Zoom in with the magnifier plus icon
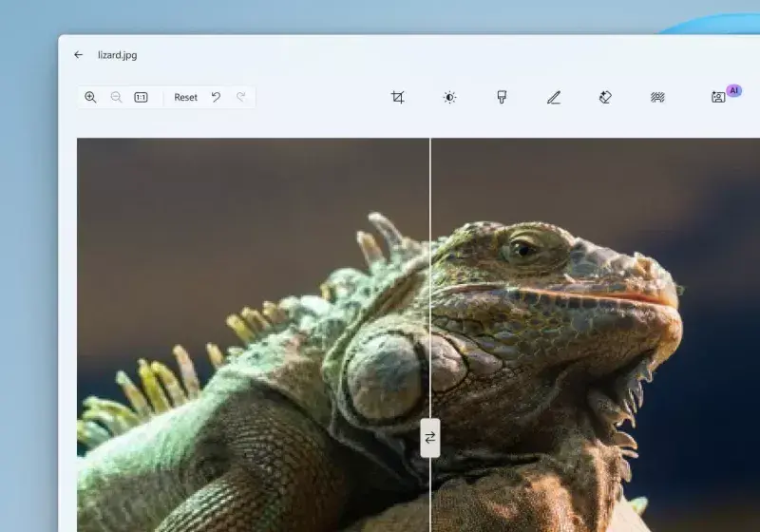 [x=90, y=97]
